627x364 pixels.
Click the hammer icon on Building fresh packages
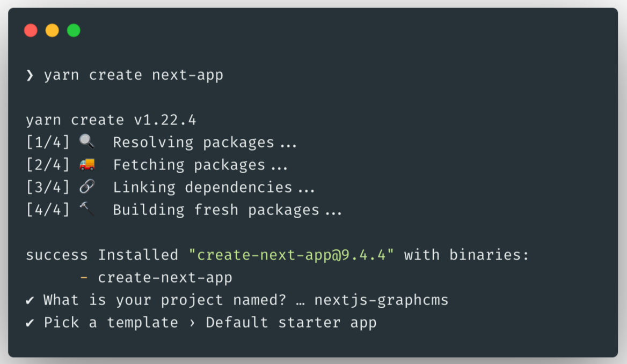coord(86,209)
